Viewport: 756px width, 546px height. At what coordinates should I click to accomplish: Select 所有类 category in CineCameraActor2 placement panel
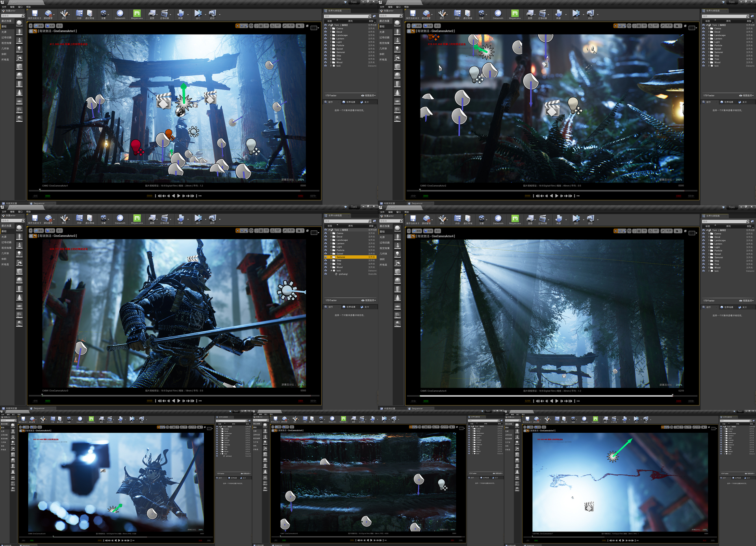click(x=383, y=59)
